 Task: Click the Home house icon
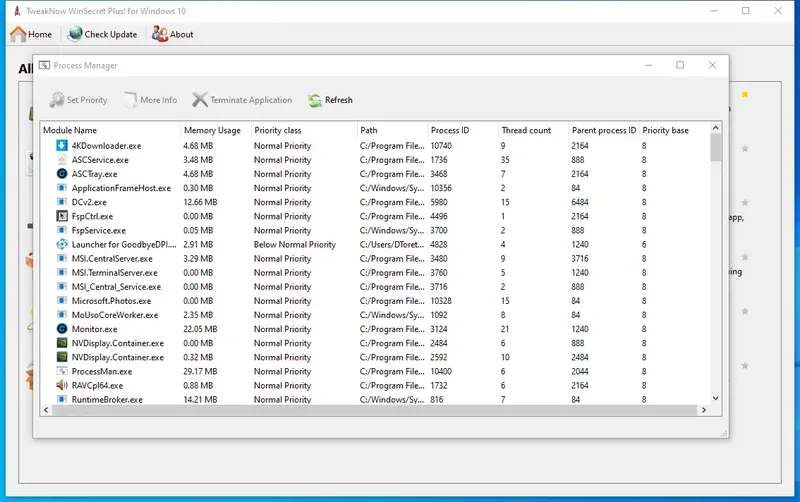18,34
